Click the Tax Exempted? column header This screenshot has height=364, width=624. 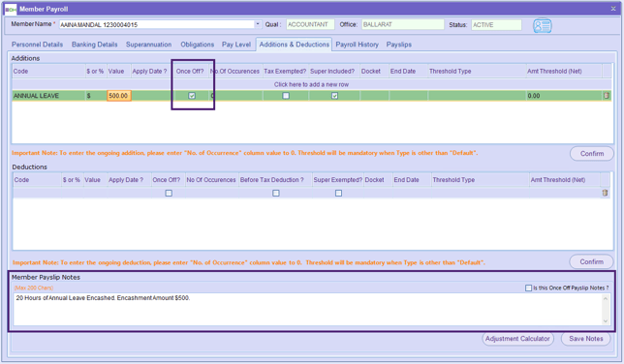pos(285,72)
